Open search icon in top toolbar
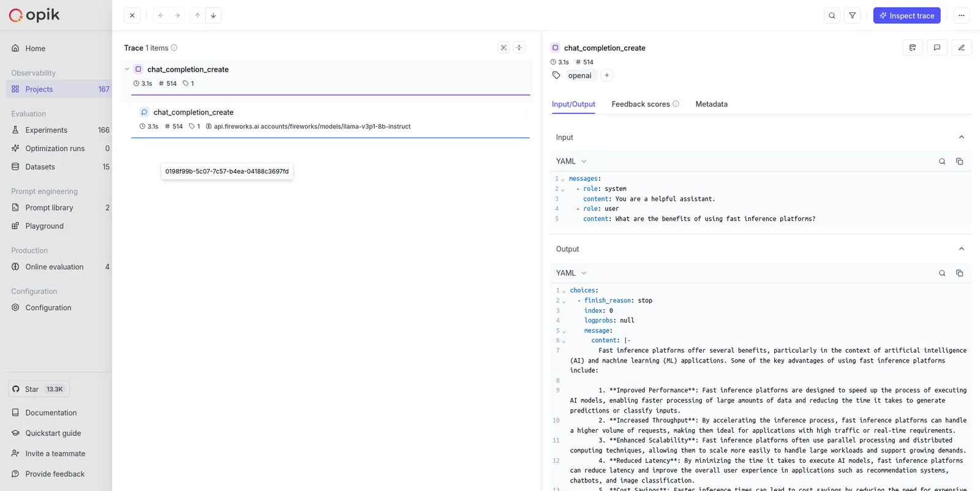This screenshot has width=980, height=491. coord(832,15)
